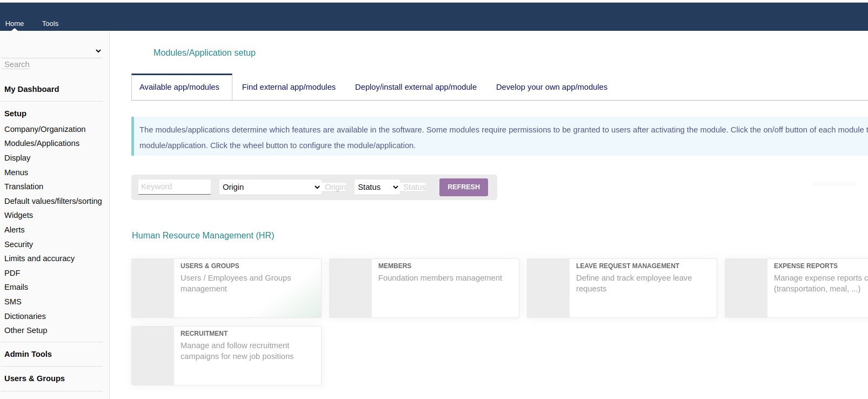Switch to Find external app/modules tab

pos(289,87)
